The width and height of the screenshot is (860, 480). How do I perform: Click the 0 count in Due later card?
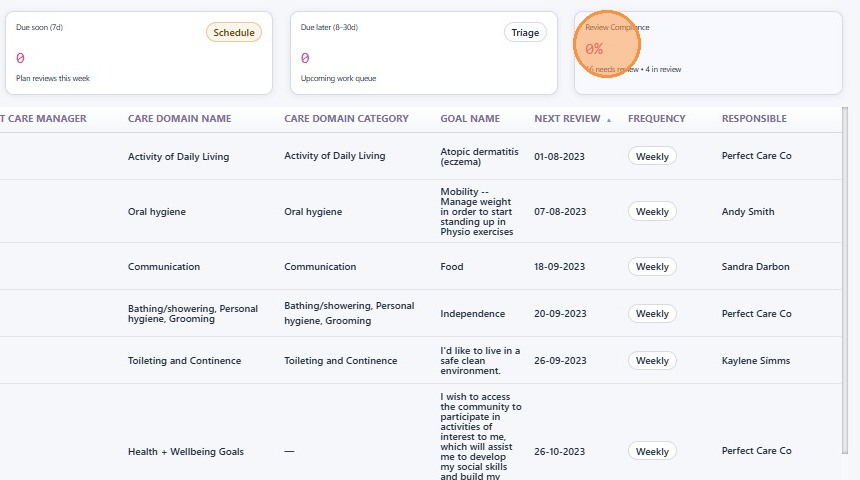tap(305, 58)
